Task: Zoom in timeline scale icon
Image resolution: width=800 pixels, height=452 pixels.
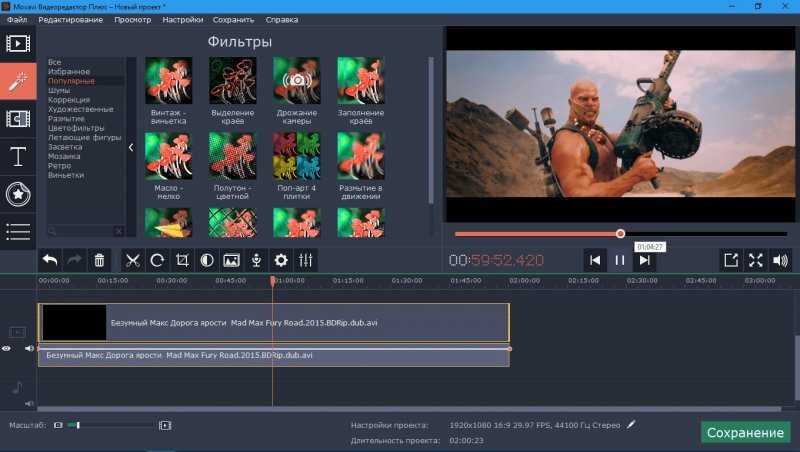Action: point(165,425)
